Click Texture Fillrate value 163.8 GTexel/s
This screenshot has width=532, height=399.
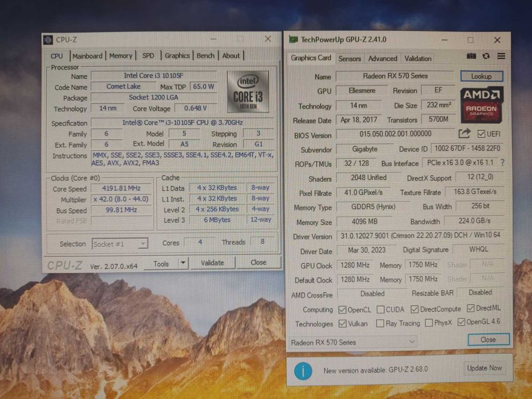474,192
